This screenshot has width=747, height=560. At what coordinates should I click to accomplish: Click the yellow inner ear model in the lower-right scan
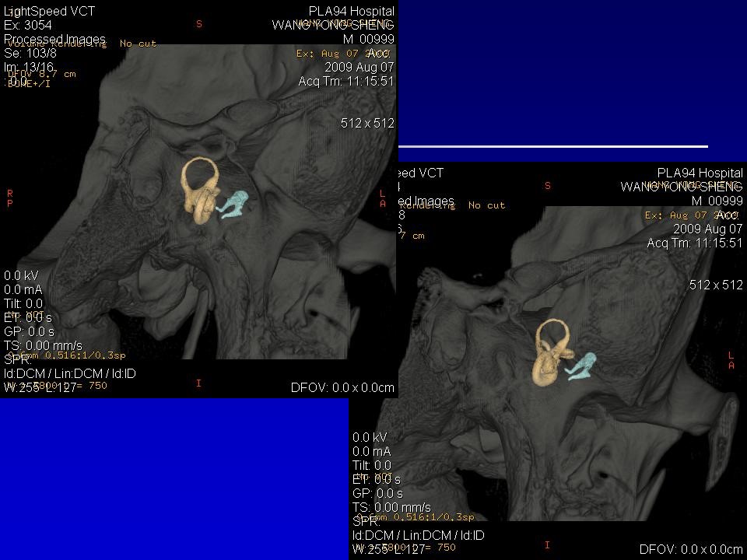[x=552, y=352]
